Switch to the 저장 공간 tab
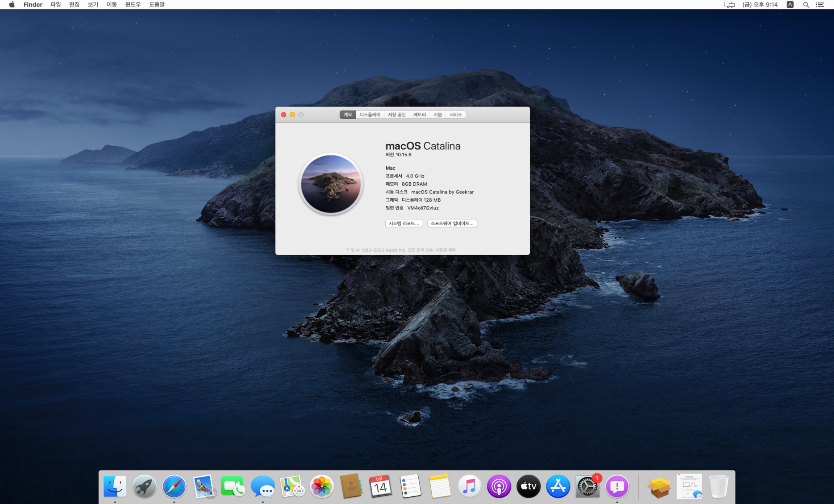Screen dimensions: 834x504 pyautogui.click(x=397, y=115)
